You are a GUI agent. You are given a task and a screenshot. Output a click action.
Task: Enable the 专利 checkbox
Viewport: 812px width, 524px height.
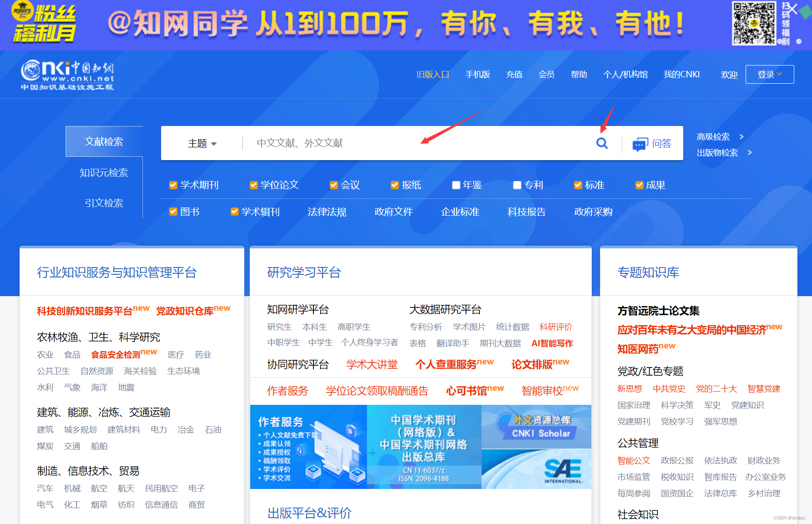[x=517, y=185]
